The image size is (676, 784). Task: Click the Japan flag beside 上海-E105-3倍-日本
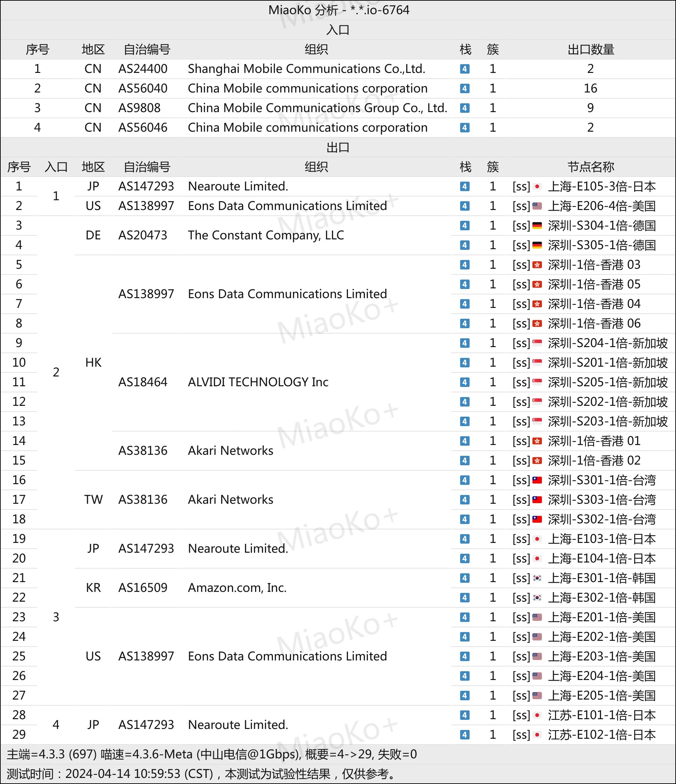click(537, 186)
